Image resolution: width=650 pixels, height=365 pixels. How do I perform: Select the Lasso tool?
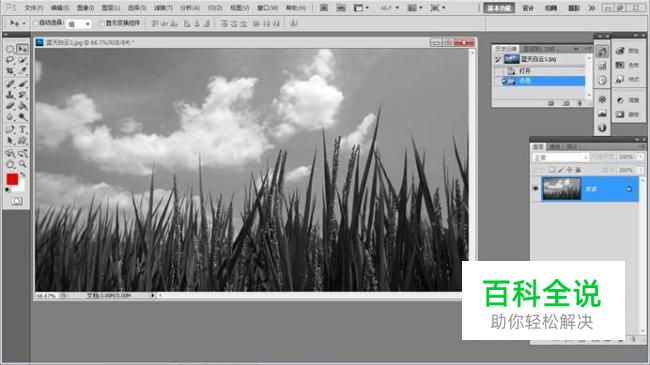click(x=10, y=60)
